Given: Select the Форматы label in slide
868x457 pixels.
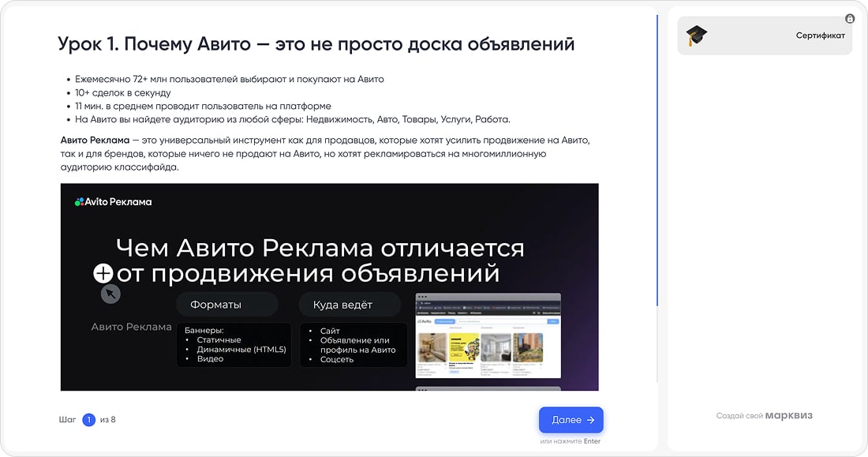Looking at the screenshot, I should pyautogui.click(x=216, y=305).
